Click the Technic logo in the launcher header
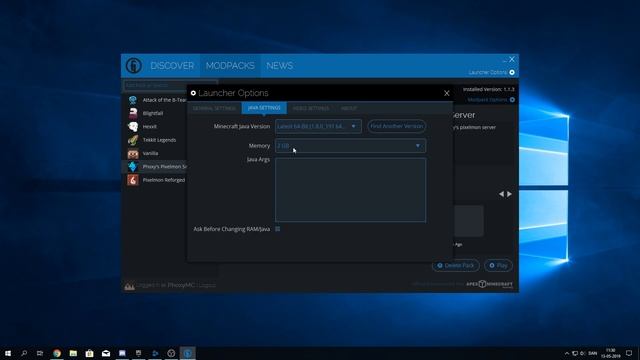The width and height of the screenshot is (640, 360). coord(133,65)
